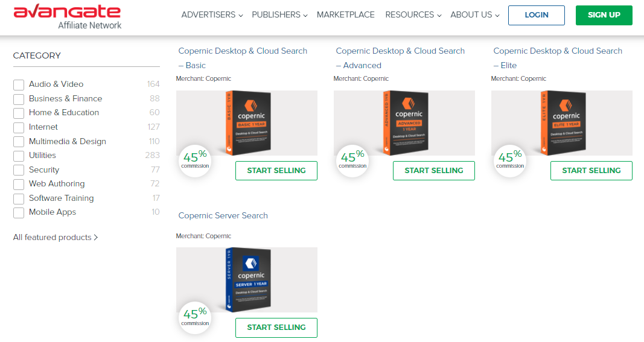The image size is (644, 342).
Task: Open the All featured products link
Action: 56,237
